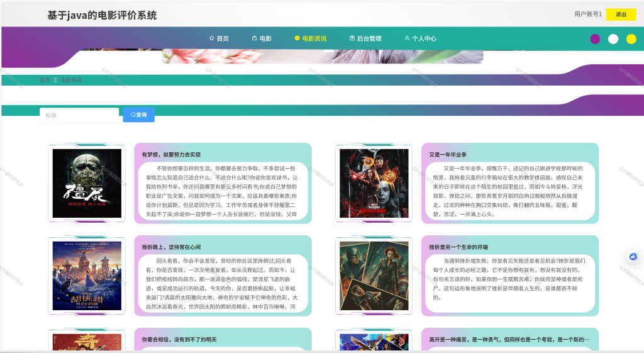The height and width of the screenshot is (353, 644).
Task: Click the yellow info icon beside 电影资讯
Action: coord(297,38)
